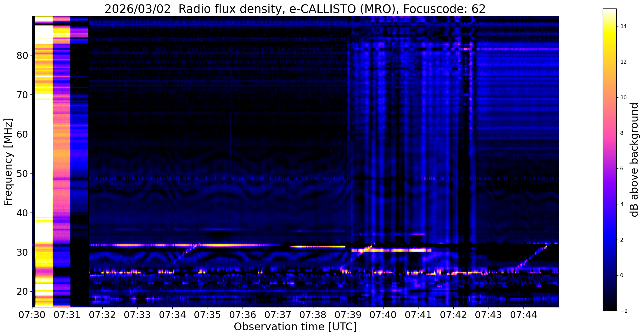The image size is (644, 336).
Task: Click the 07:38 time tick label
Action: pos(313,314)
